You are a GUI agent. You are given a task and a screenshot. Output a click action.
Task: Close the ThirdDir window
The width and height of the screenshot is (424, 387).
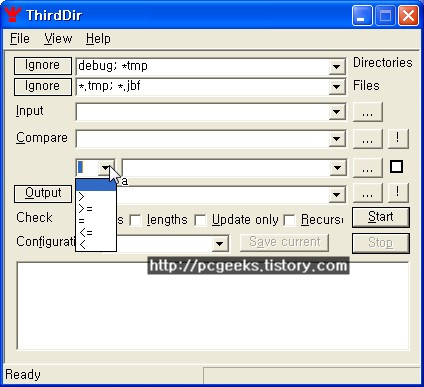(x=408, y=16)
